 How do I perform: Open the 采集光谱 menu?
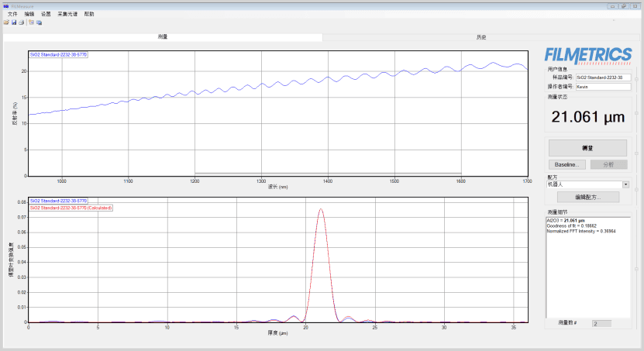tap(67, 14)
